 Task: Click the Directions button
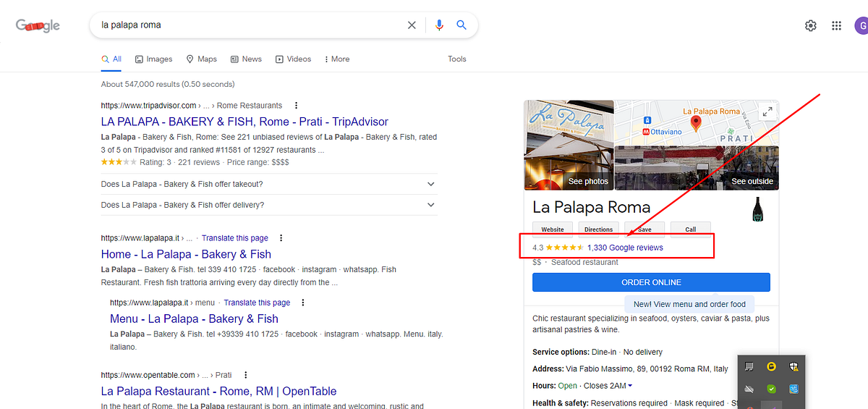(598, 229)
